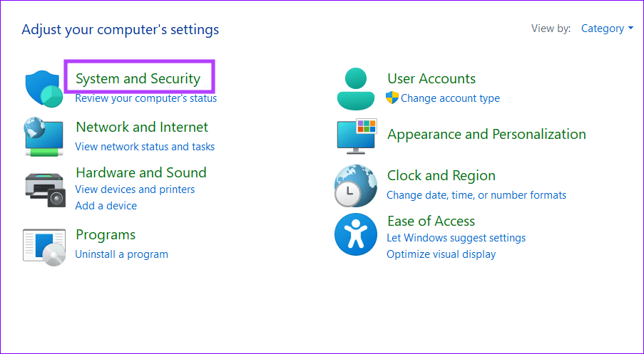Image resolution: width=644 pixels, height=354 pixels.
Task: Open the View by Category dropdown
Action: (x=607, y=28)
